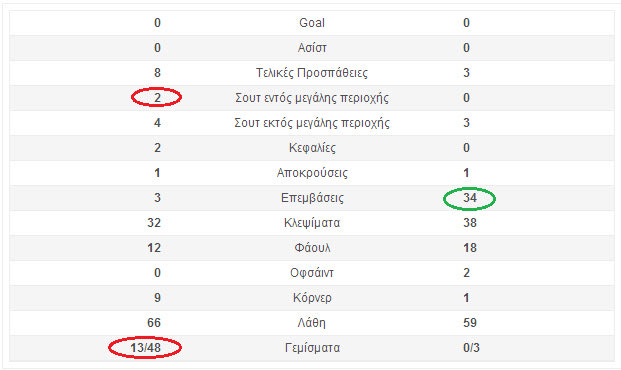
Task: Click the Αποκρούσεις statistic label
Action: (x=312, y=173)
